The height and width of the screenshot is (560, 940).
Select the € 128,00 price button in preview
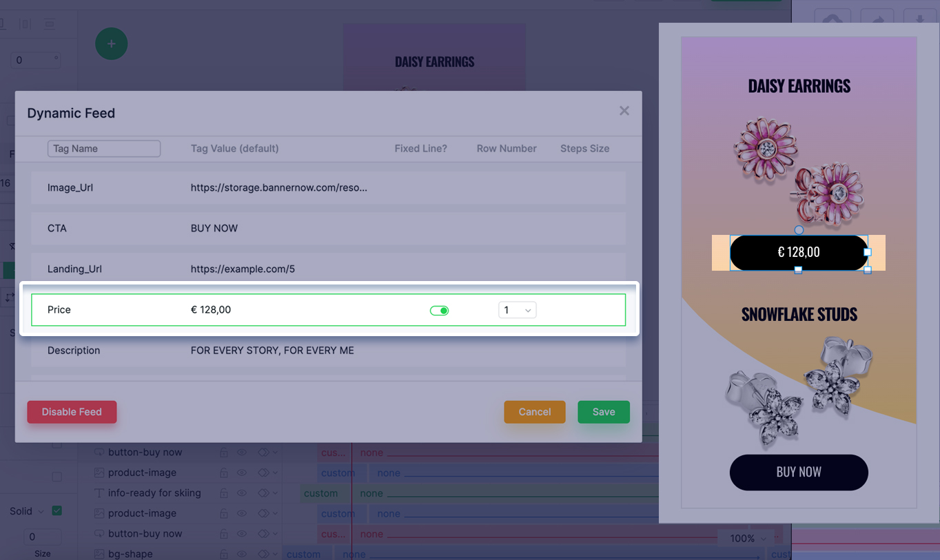point(799,252)
